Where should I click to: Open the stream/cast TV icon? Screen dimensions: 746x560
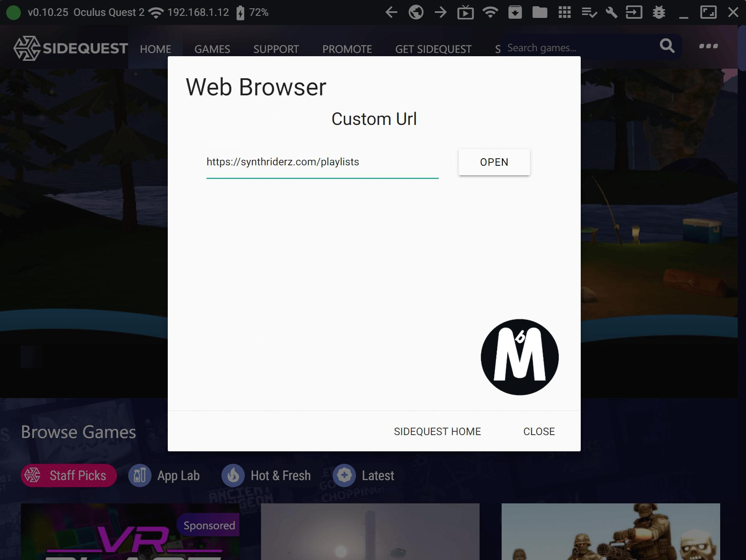pyautogui.click(x=465, y=12)
